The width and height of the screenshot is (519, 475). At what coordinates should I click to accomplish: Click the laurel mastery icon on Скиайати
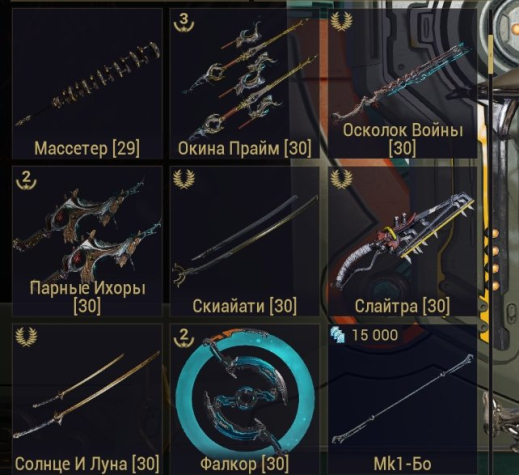pos(184,179)
